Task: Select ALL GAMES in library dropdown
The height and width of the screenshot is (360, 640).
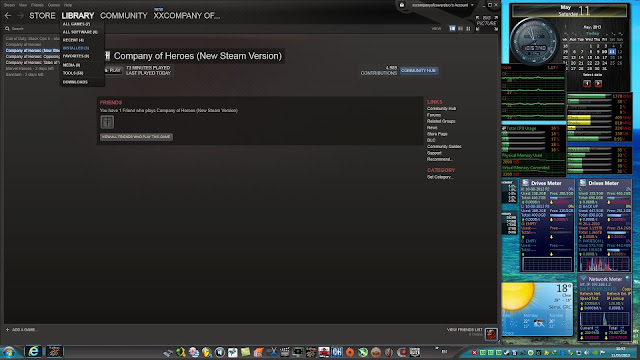Action: point(76,24)
